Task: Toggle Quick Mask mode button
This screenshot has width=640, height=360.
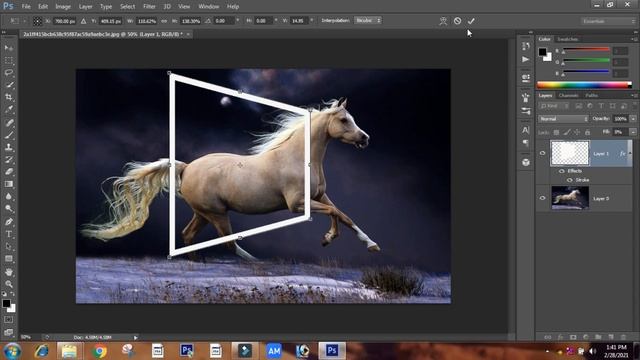Action: pos(9,320)
